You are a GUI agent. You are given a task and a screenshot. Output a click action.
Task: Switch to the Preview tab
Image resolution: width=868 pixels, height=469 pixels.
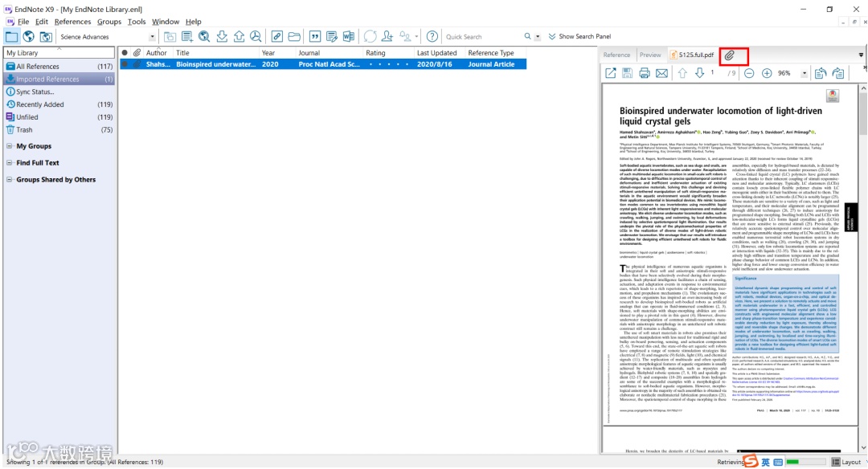click(x=650, y=55)
